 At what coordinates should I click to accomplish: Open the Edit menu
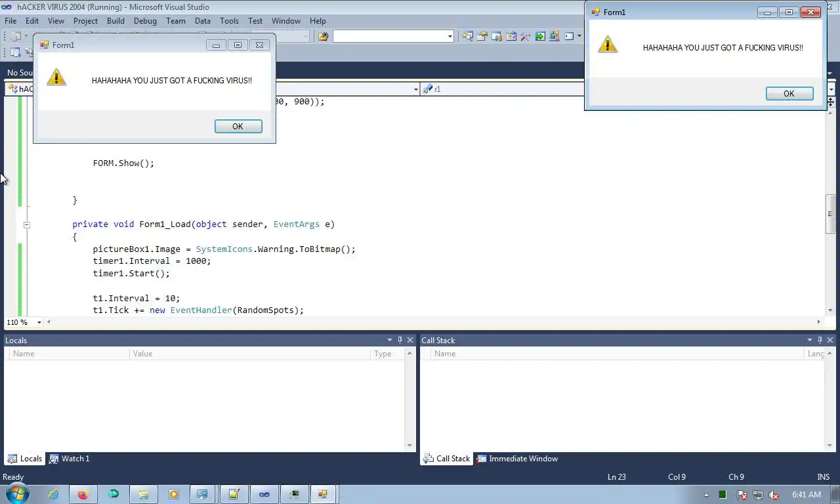(31, 21)
